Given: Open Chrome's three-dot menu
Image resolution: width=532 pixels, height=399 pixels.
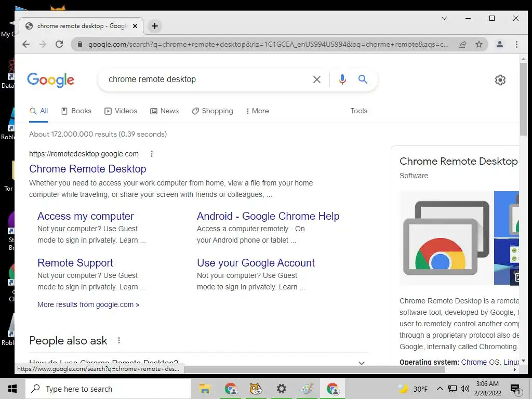Looking at the screenshot, I should pos(516,44).
